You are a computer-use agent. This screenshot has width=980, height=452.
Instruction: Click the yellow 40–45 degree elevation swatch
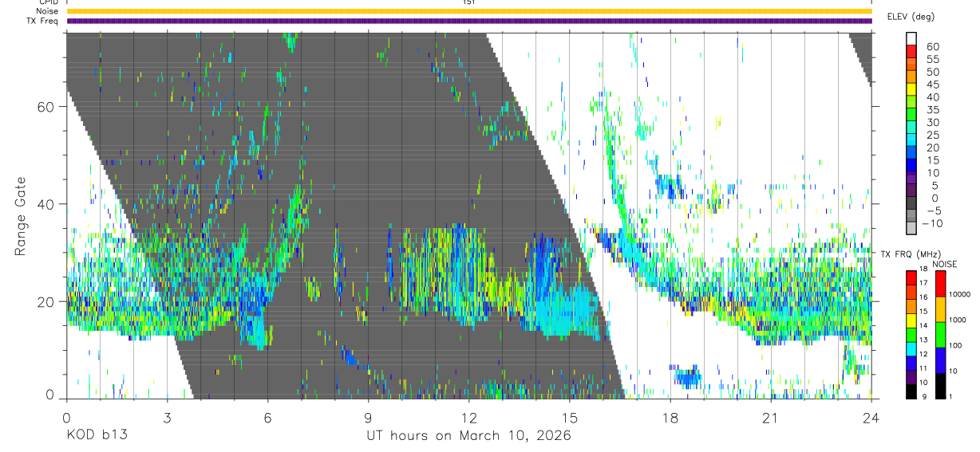click(x=911, y=89)
